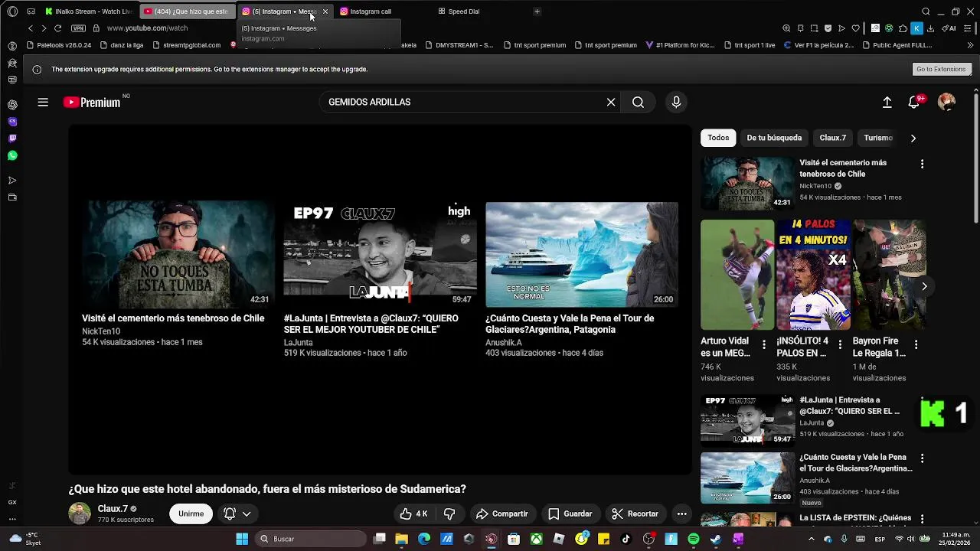
Task: Open a new browser tab with plus
Action: 537,11
